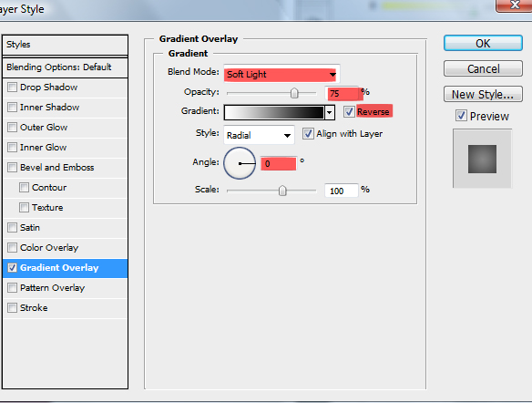
Task: Open the Pattern Overlay settings
Action: click(52, 288)
